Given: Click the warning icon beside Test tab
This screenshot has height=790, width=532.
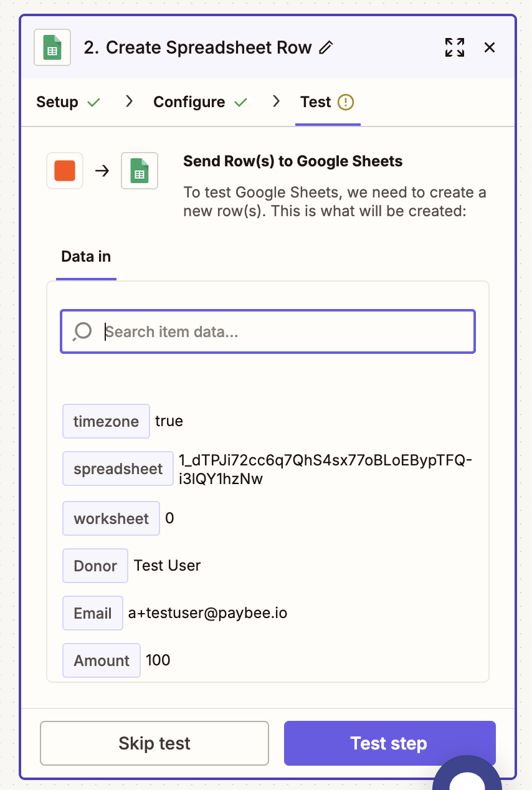Looking at the screenshot, I should point(346,102).
